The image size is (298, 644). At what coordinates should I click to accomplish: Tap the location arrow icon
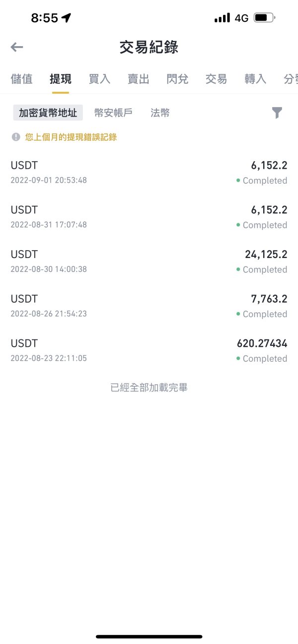click(x=67, y=18)
